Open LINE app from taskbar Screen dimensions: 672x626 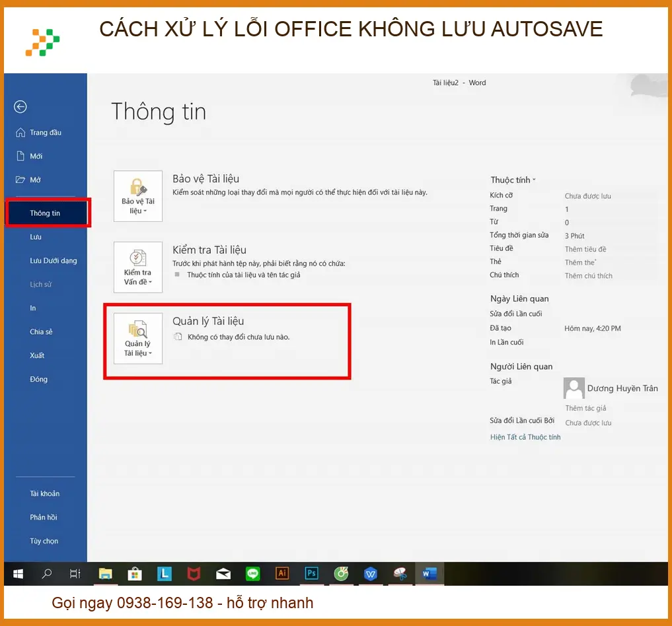tap(253, 574)
